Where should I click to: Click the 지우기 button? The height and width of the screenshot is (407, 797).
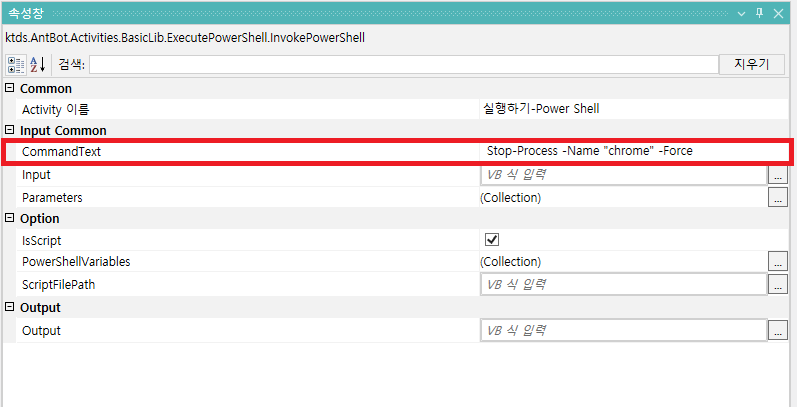click(745, 64)
